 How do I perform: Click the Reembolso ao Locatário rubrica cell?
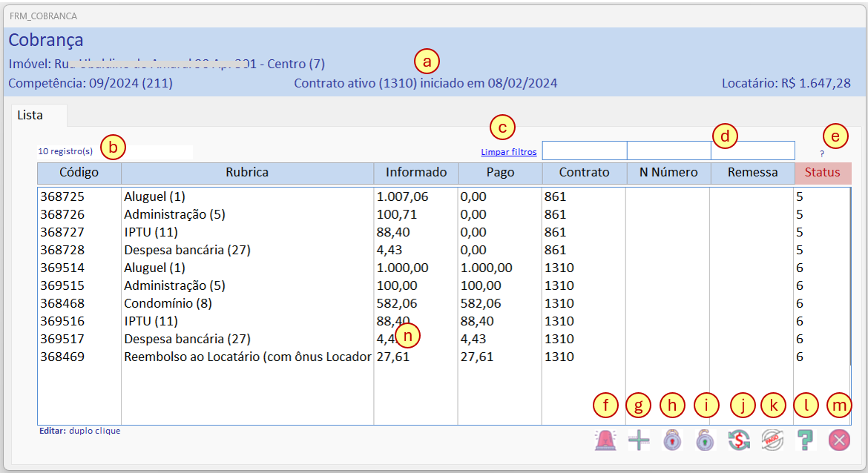248,357
